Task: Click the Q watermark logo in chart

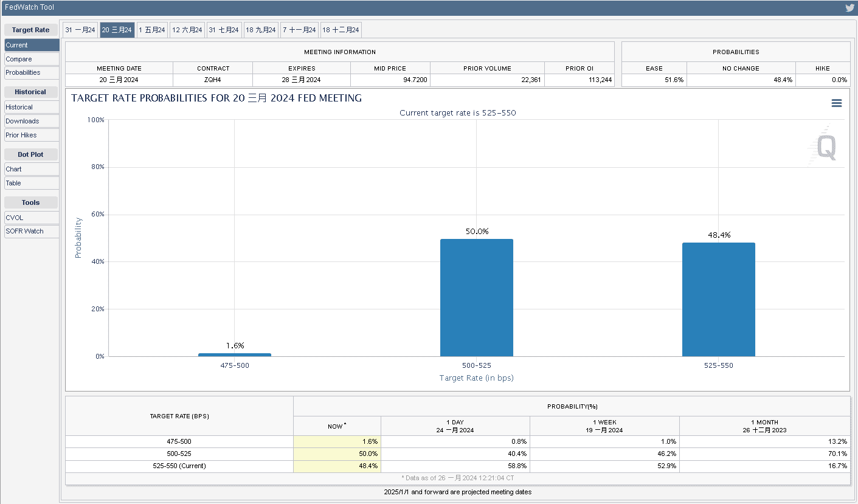Action: click(x=825, y=147)
